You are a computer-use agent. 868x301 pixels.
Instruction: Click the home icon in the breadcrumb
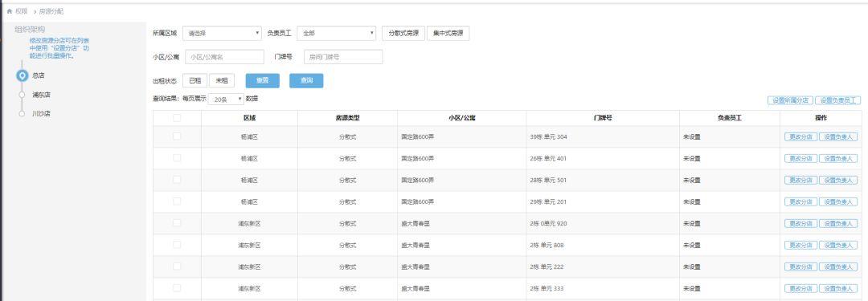(x=10, y=11)
